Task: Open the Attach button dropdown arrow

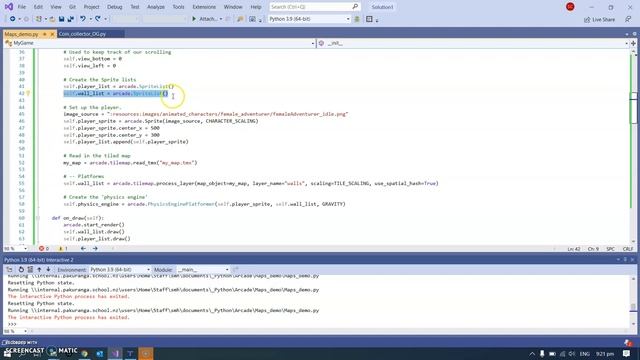Action: 221,19
